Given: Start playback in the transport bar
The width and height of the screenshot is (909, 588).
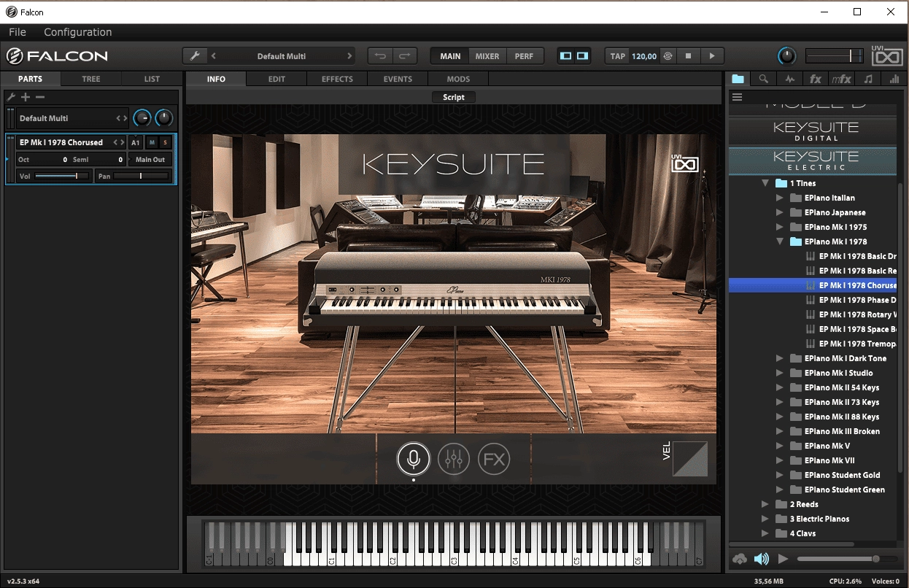Looking at the screenshot, I should (x=712, y=56).
